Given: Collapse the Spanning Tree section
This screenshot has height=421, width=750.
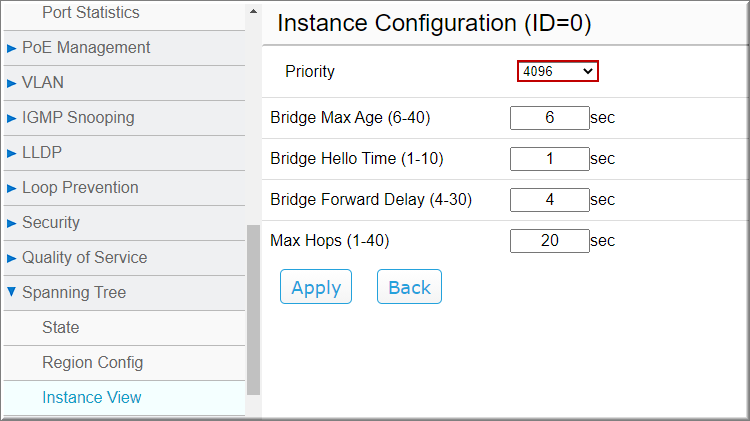Looking at the screenshot, I should (12, 293).
